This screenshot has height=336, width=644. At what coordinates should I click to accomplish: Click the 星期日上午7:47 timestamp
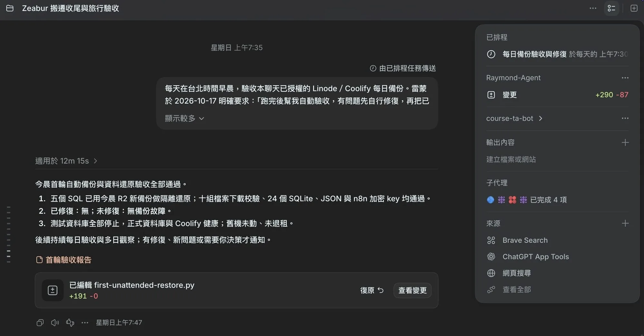point(119,322)
